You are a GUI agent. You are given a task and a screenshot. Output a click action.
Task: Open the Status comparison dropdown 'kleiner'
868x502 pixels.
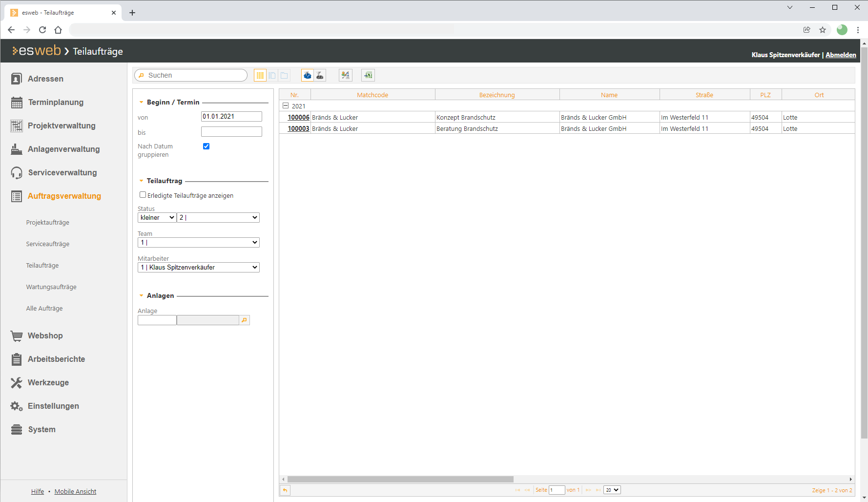pos(157,218)
